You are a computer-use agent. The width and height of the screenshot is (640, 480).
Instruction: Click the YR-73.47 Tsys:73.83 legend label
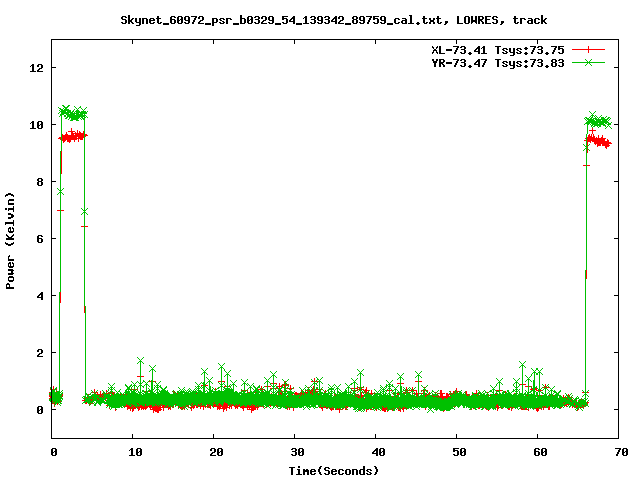(x=492, y=62)
